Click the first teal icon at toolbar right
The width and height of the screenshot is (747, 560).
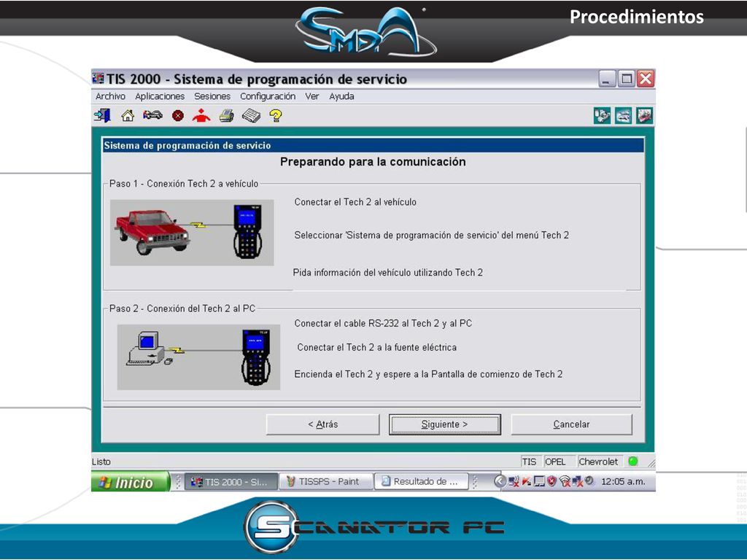click(x=602, y=116)
